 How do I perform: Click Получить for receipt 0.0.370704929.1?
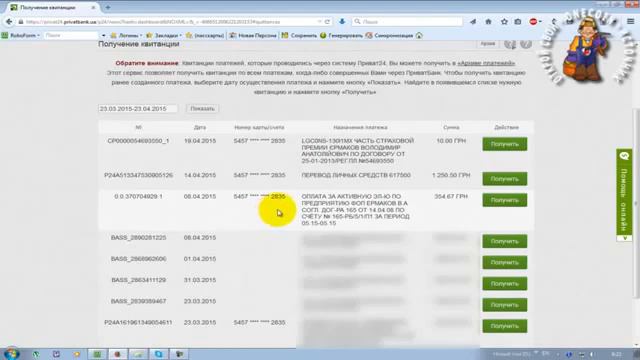click(x=504, y=200)
